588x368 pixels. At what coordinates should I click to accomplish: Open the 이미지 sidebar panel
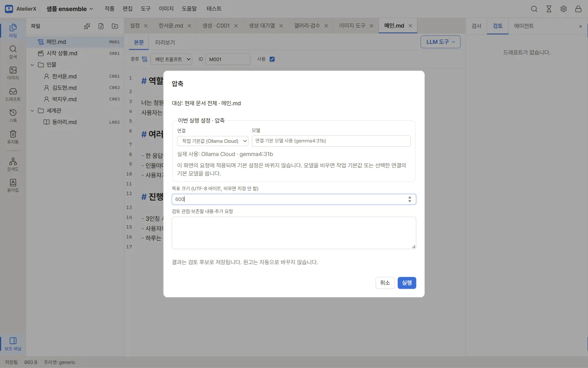[13, 73]
